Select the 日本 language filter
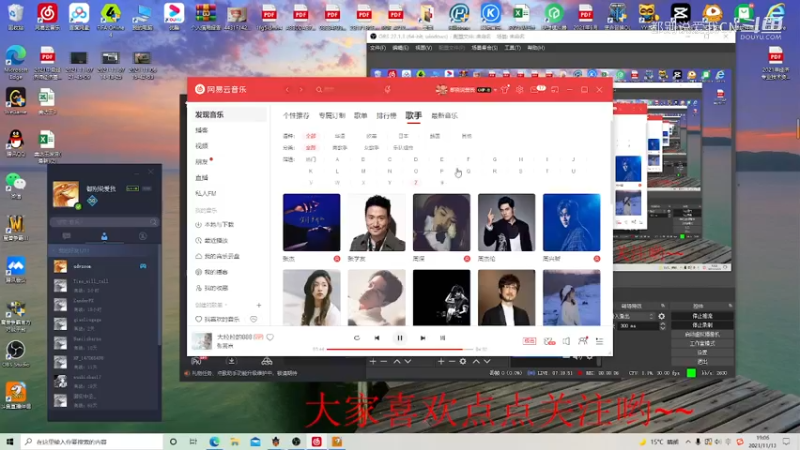Image resolution: width=800 pixels, height=450 pixels. (403, 136)
